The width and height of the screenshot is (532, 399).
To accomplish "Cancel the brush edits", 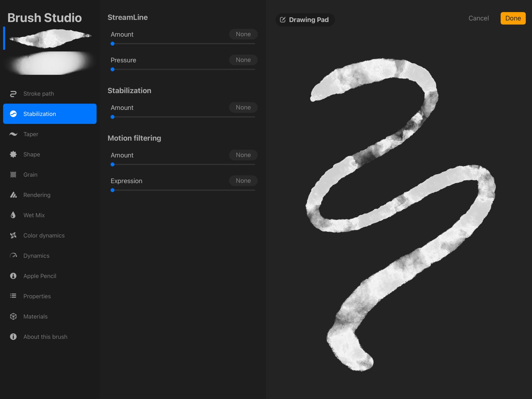I will click(479, 18).
